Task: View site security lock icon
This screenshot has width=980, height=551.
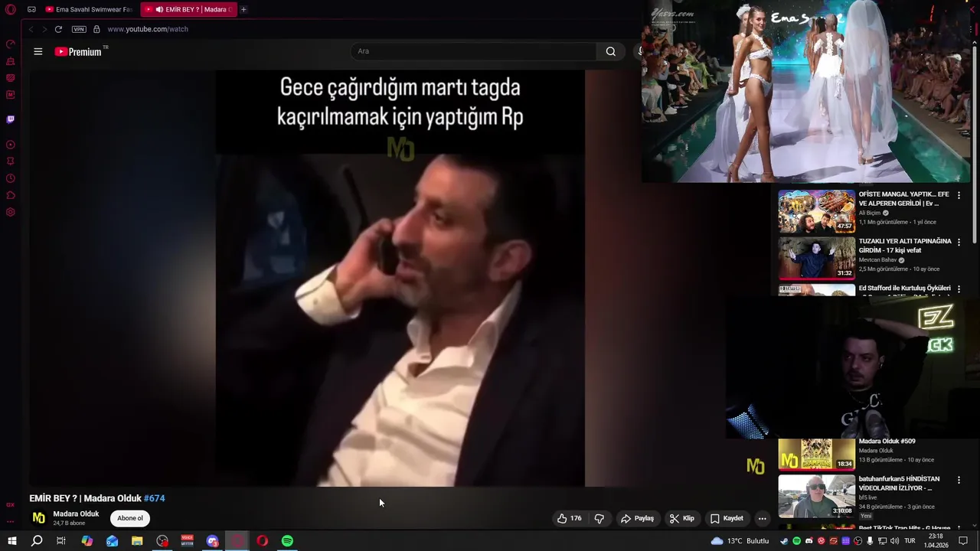Action: click(x=96, y=29)
